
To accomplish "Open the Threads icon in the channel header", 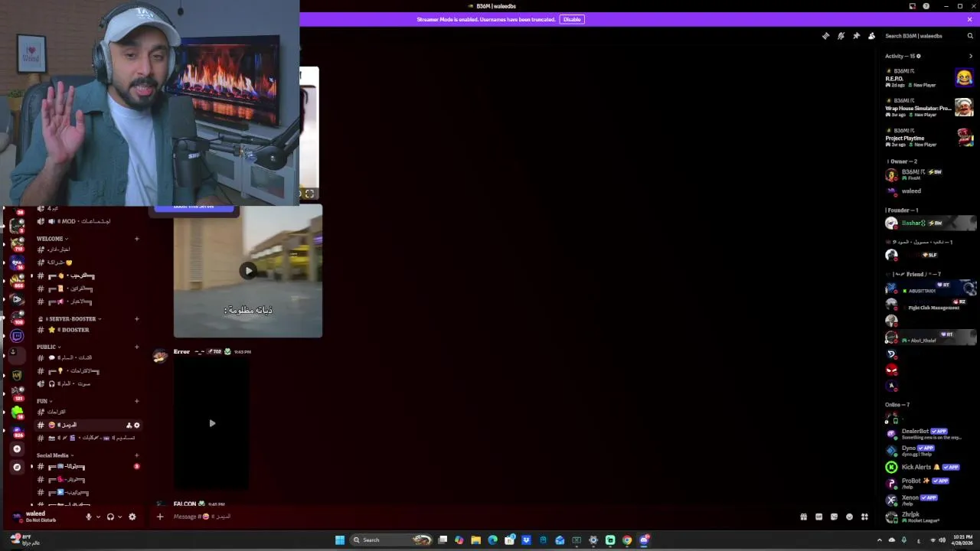I will (825, 36).
